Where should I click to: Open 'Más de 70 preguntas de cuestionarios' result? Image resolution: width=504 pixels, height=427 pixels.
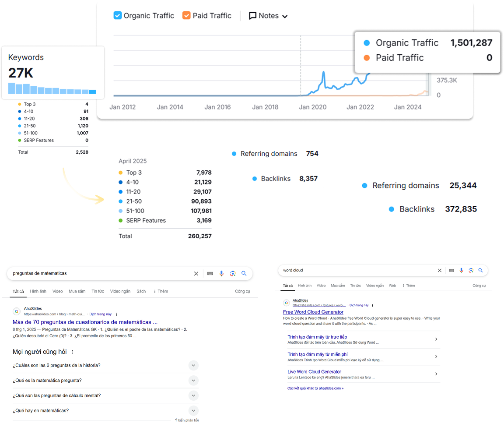tap(85, 322)
